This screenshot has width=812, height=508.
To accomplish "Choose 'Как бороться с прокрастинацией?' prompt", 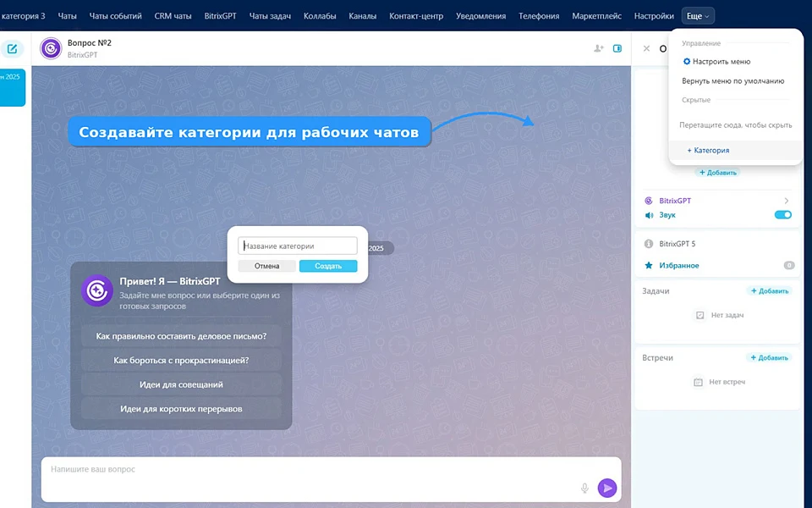I will 181,361.
